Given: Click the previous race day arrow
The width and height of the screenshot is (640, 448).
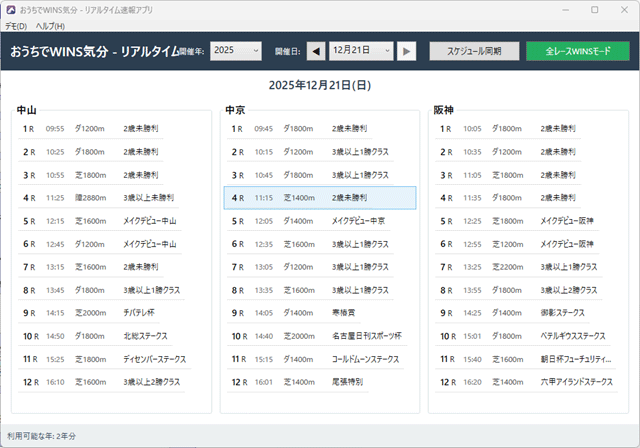Looking at the screenshot, I should (315, 51).
